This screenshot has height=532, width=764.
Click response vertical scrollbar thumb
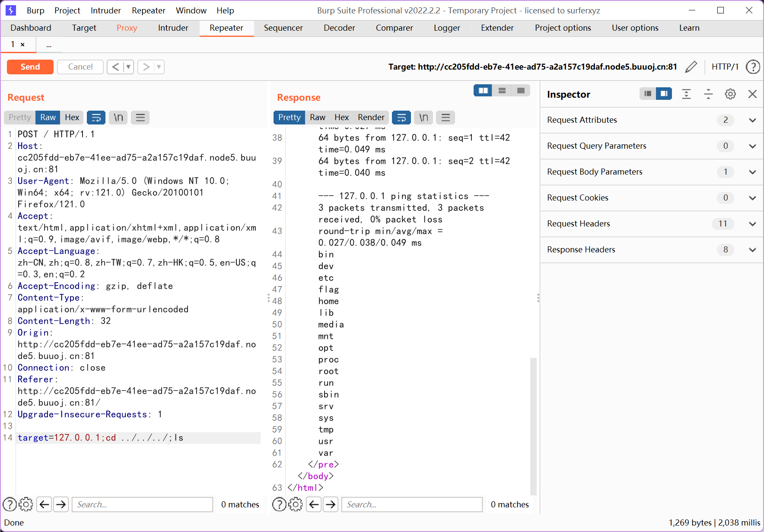[533, 426]
